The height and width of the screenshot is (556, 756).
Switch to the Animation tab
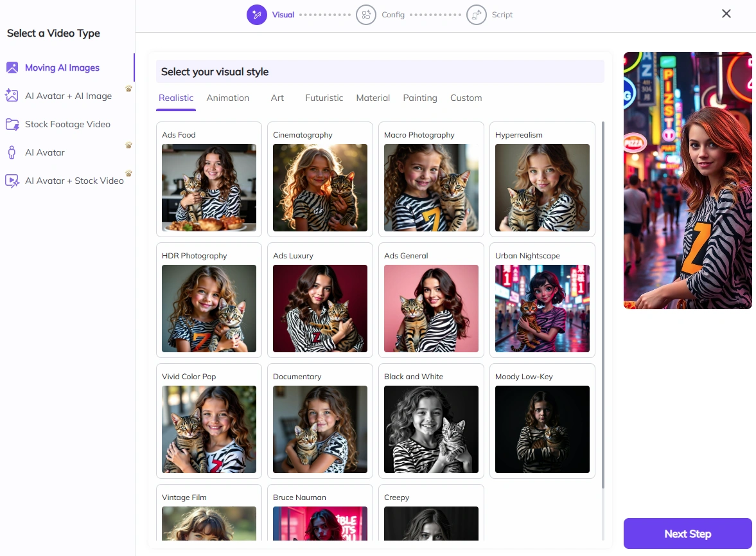pos(227,98)
